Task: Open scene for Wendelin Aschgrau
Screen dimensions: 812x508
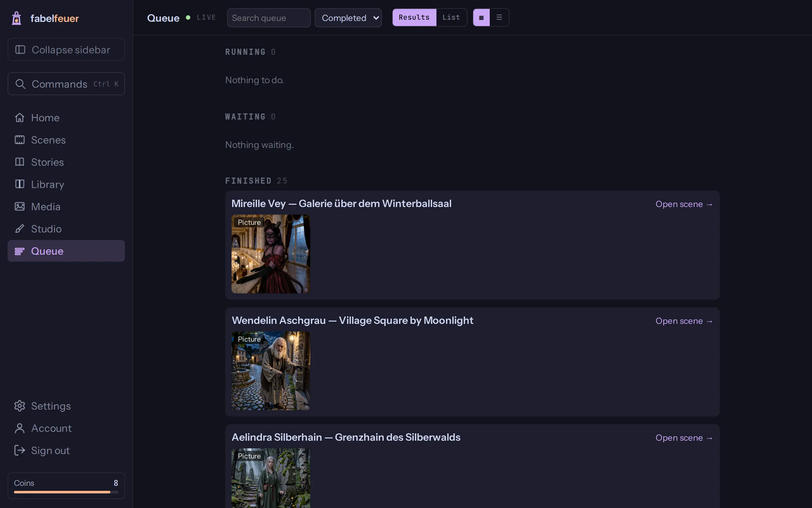Action: 684,321
